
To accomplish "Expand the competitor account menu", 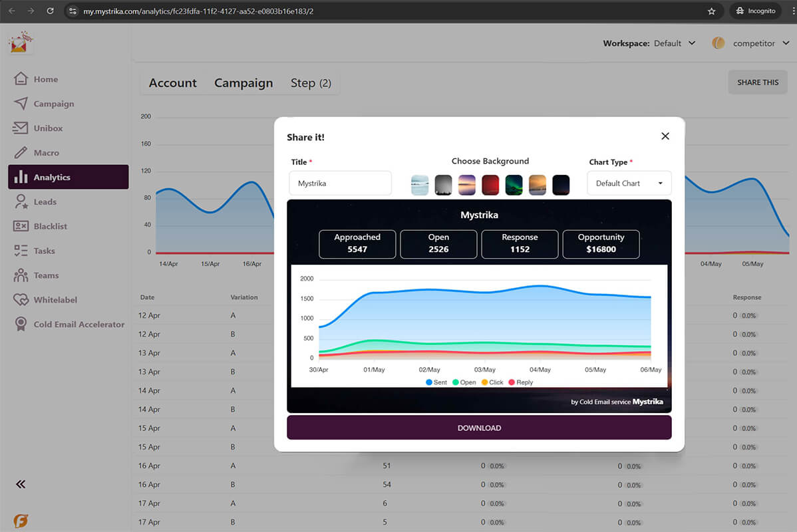I will coord(761,43).
